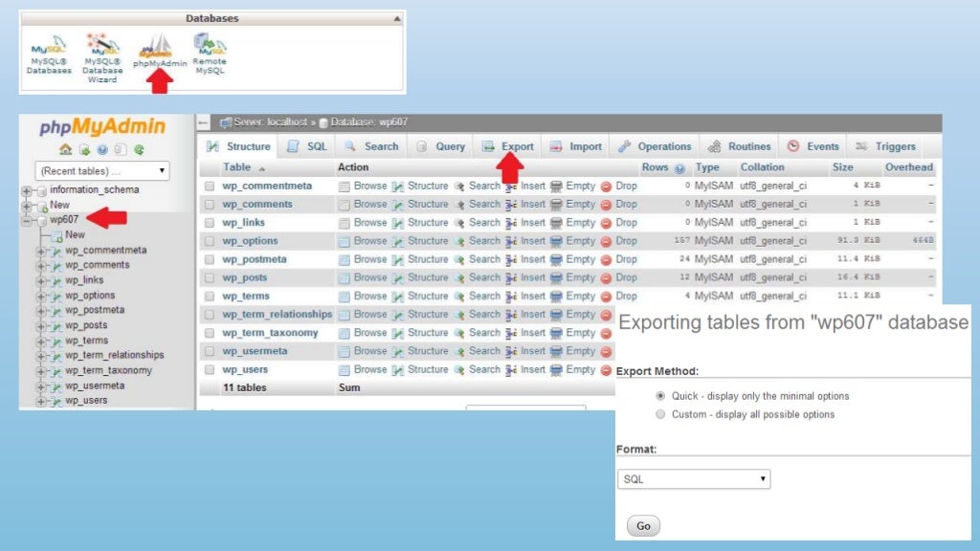980x551 pixels.
Task: Select Quick export method radio button
Action: point(660,396)
